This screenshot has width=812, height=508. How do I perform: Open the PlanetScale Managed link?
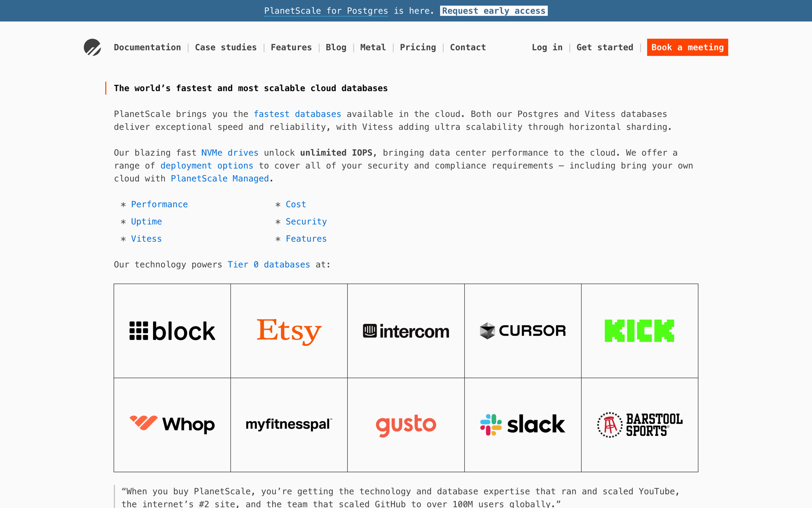[x=220, y=179]
